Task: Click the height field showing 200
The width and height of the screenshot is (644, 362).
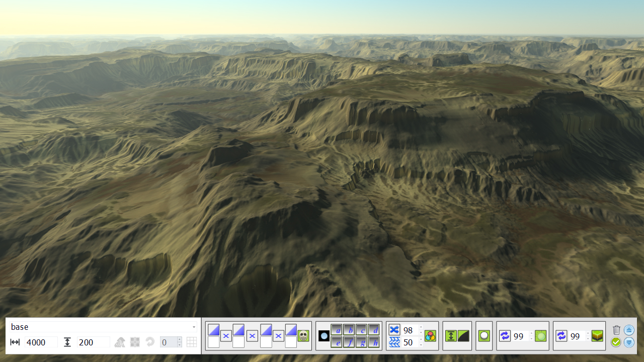Action: pyautogui.click(x=93, y=342)
